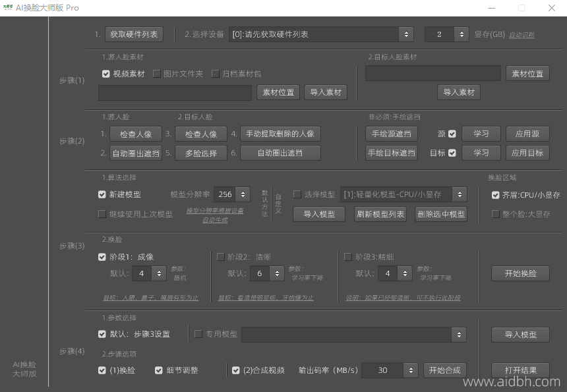Enable the 图片文件夹 checkbox
567x392 pixels.
pos(157,74)
